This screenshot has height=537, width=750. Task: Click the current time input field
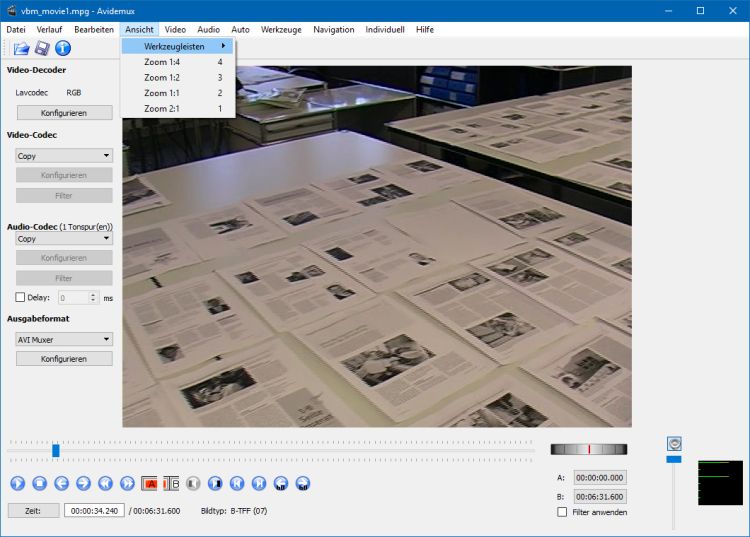94,510
